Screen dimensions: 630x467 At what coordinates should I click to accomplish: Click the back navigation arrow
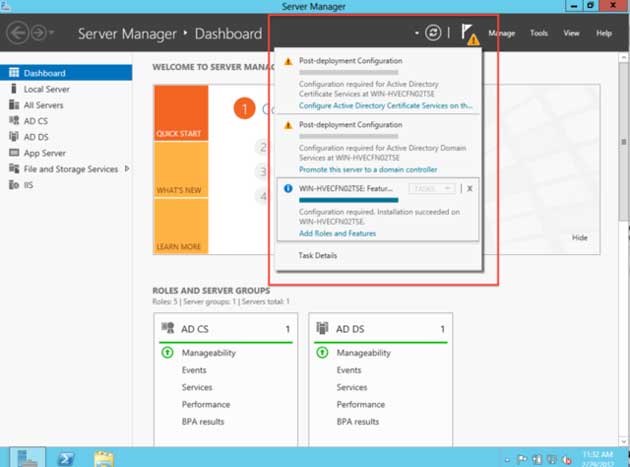17,33
